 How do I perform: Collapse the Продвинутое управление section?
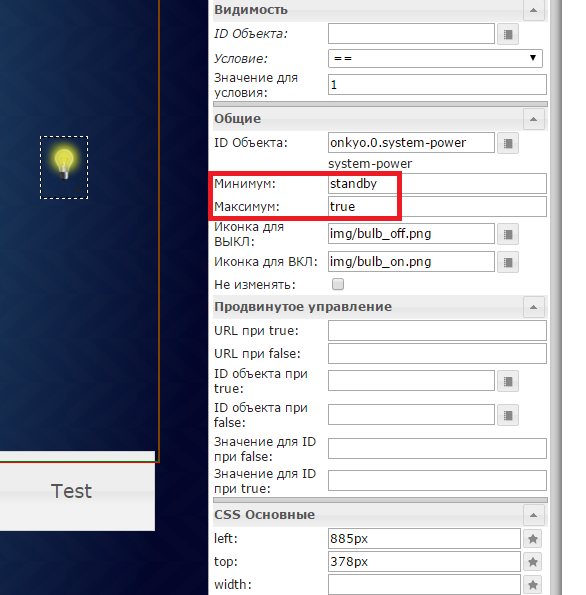(x=533, y=307)
